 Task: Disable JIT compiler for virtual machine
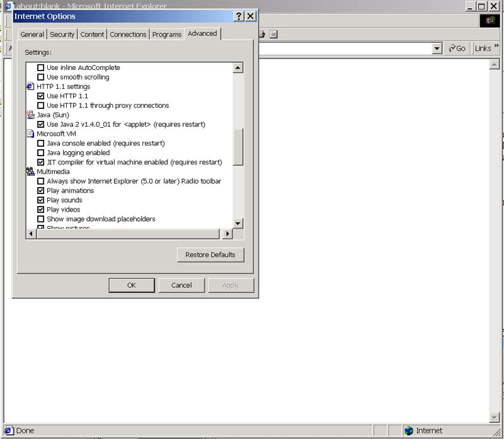[41, 162]
